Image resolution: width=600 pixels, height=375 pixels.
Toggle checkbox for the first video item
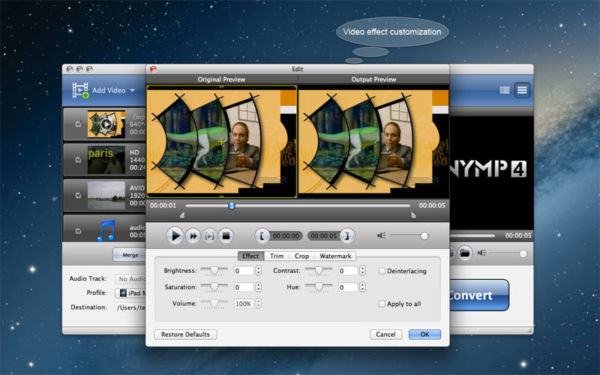[x=78, y=124]
